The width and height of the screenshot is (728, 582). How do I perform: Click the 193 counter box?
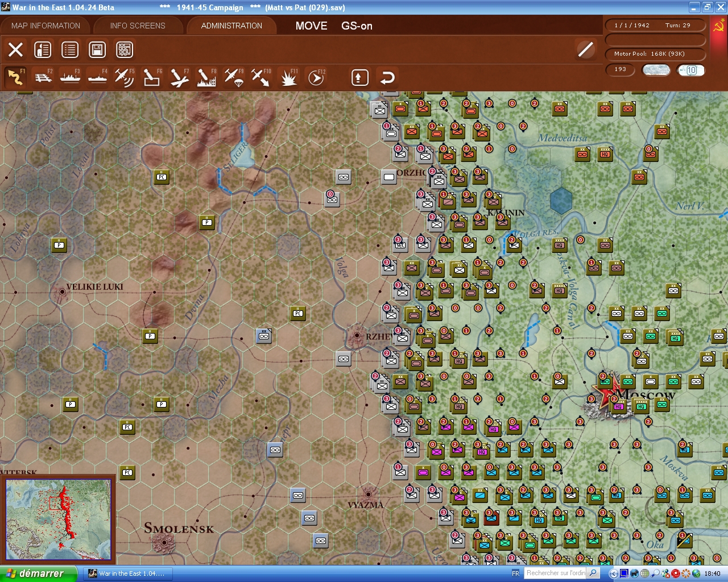[x=621, y=69]
